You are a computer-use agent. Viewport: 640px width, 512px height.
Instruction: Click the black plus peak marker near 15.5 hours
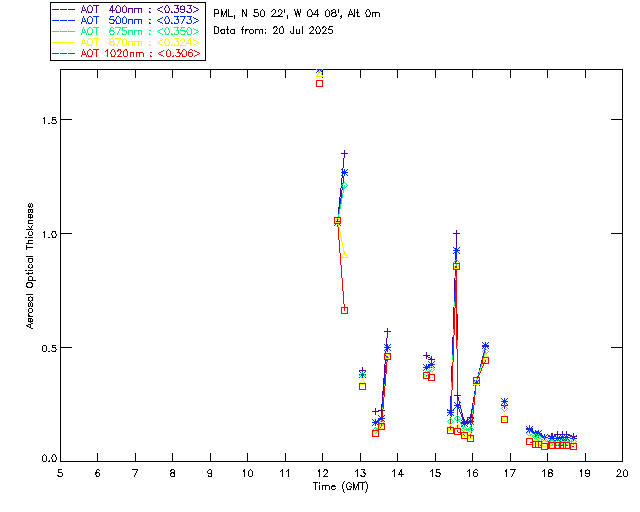coord(456,233)
